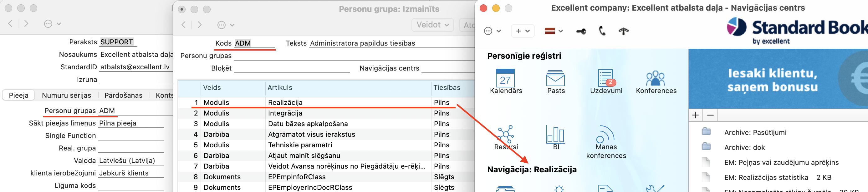The width and height of the screenshot is (868, 192).
Task: Click the plus button above archive list
Action: (696, 115)
